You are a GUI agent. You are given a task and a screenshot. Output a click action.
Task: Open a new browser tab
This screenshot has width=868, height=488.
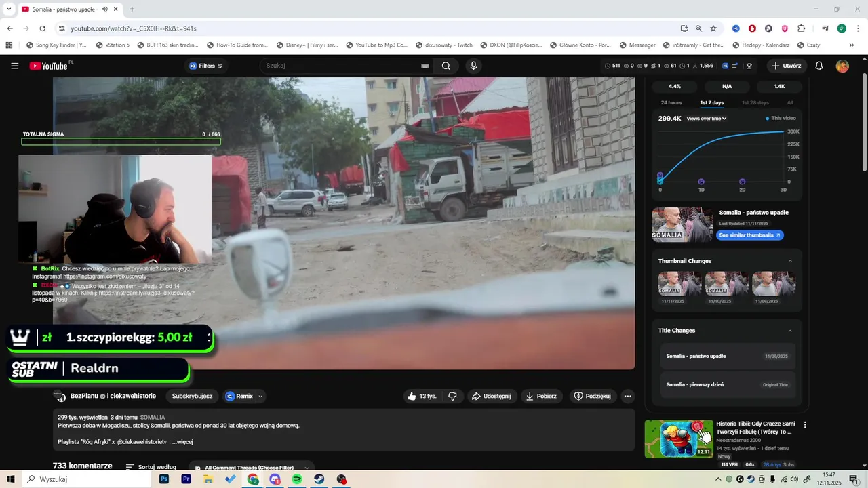(132, 9)
